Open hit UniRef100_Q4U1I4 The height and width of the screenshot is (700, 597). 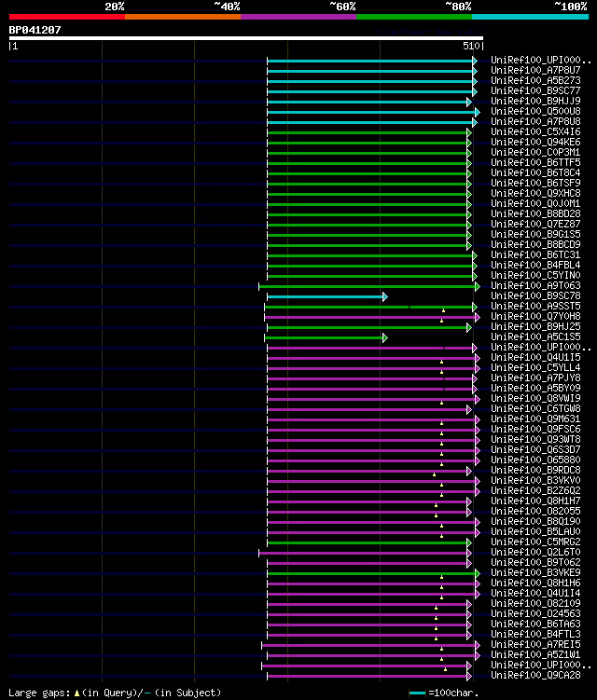[535, 594]
